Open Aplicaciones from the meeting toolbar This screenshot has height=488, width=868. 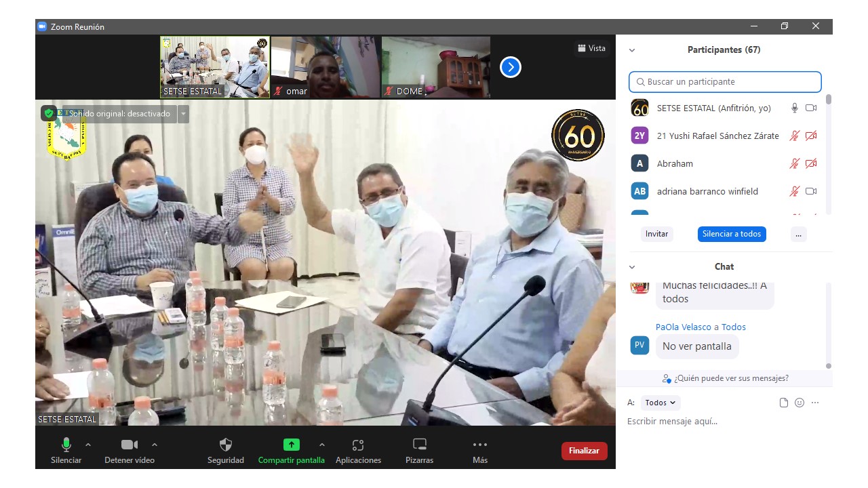click(358, 445)
